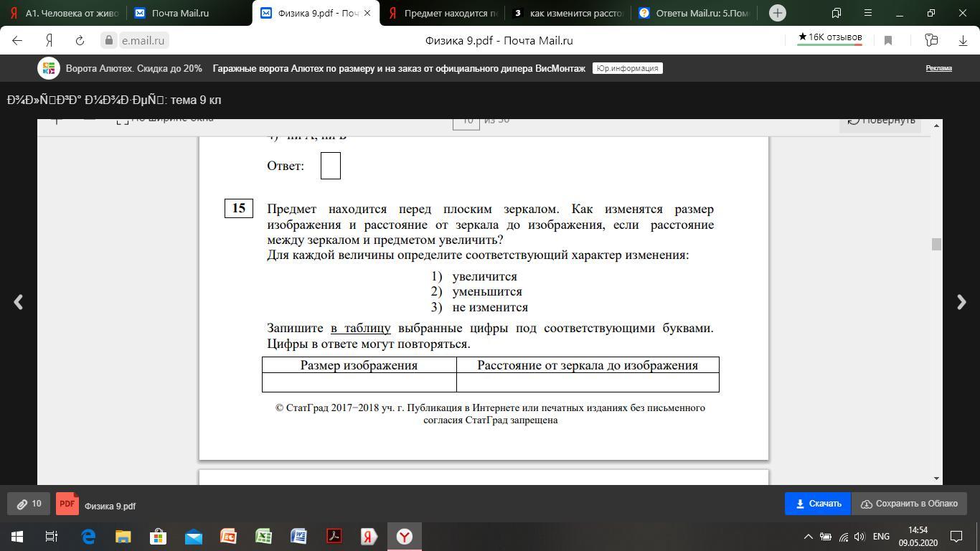Viewport: 980px width, 551px height.
Task: Go to previous attachment with left arrow
Action: (x=19, y=302)
